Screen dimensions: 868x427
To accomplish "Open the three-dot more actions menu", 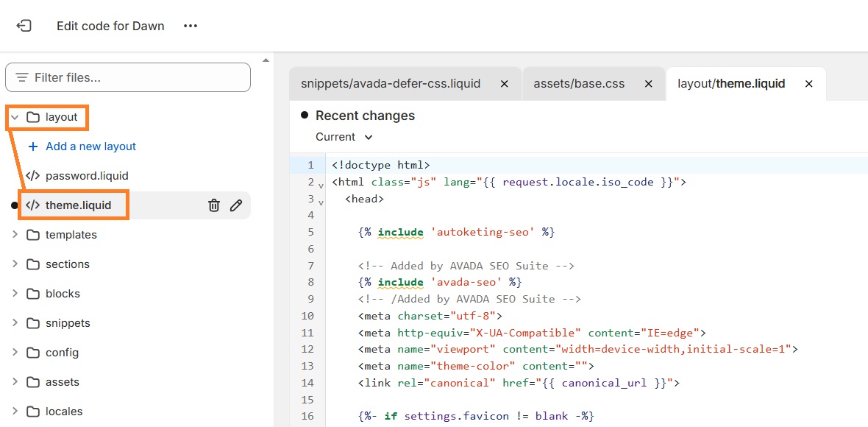I will pyautogui.click(x=190, y=25).
